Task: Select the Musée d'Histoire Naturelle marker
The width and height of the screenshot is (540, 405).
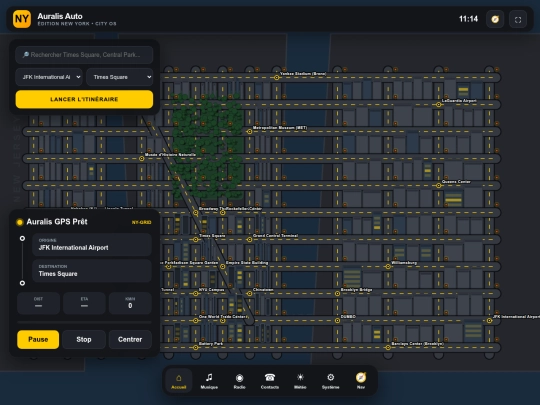Action: coord(142,158)
